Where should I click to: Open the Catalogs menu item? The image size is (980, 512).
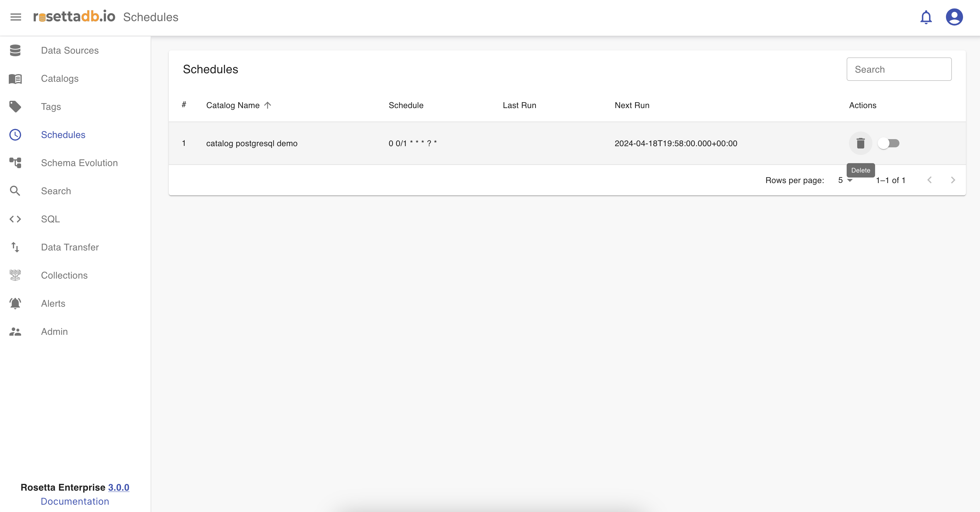click(60, 78)
